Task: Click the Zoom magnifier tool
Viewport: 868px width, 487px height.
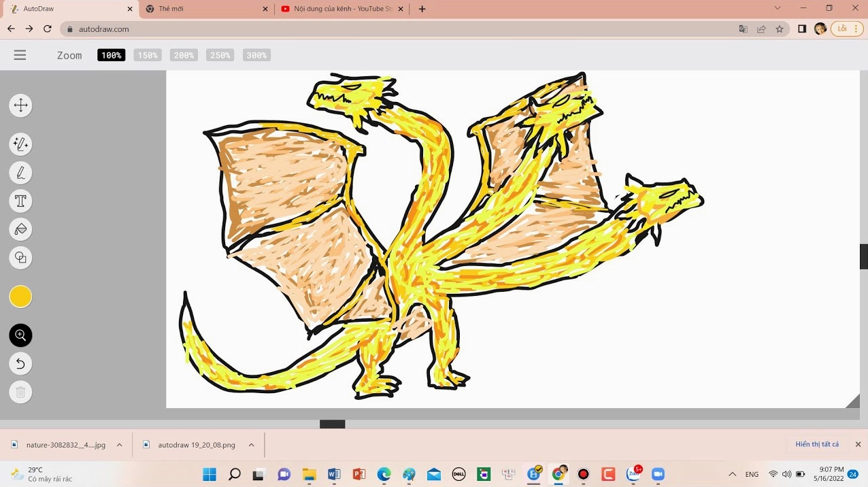Action: coord(20,335)
